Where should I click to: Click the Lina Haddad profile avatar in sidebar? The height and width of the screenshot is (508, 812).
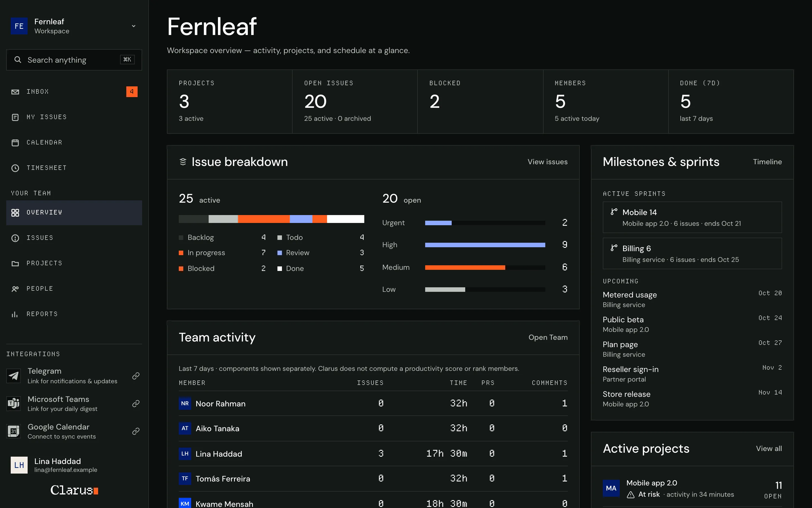[19, 465]
